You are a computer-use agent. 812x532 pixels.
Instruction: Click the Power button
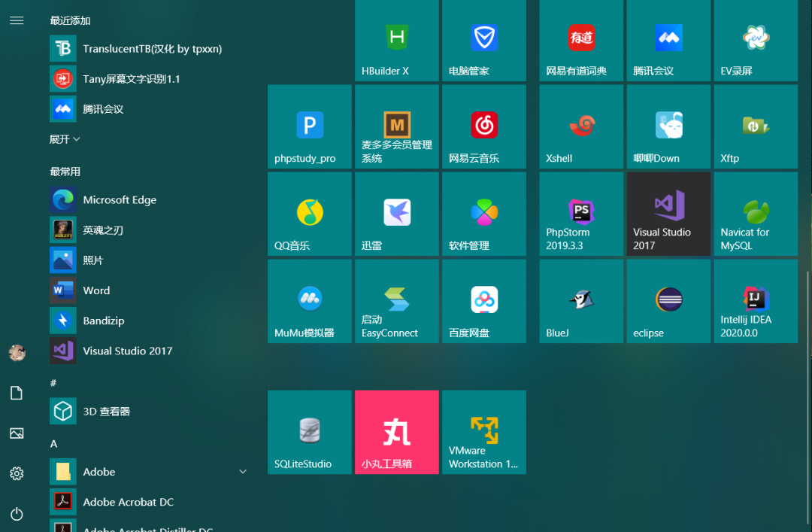pyautogui.click(x=17, y=514)
